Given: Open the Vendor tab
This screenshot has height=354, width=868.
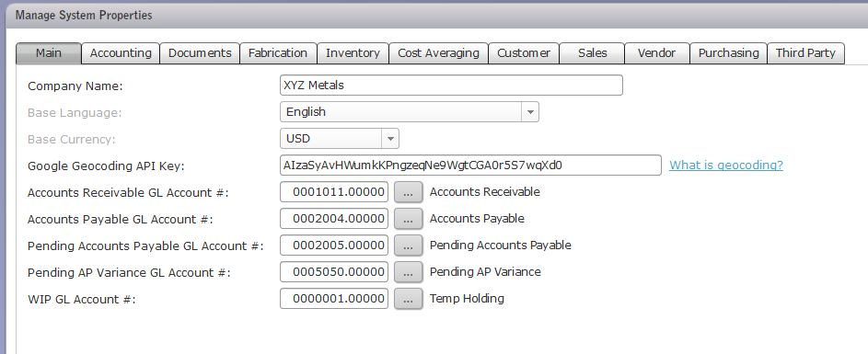Looking at the screenshot, I should click(x=657, y=53).
